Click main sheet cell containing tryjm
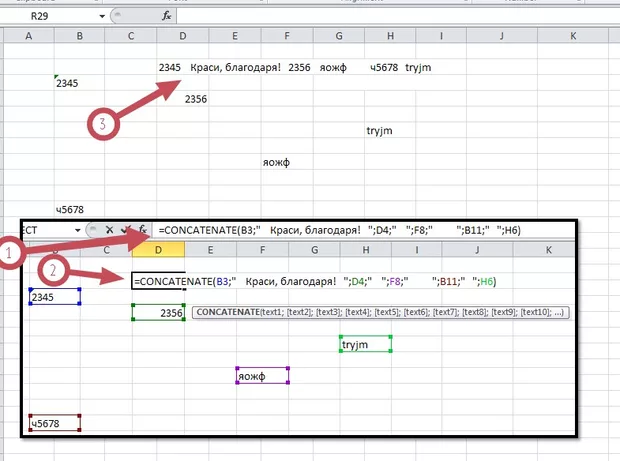The width and height of the screenshot is (620, 461). (390, 130)
